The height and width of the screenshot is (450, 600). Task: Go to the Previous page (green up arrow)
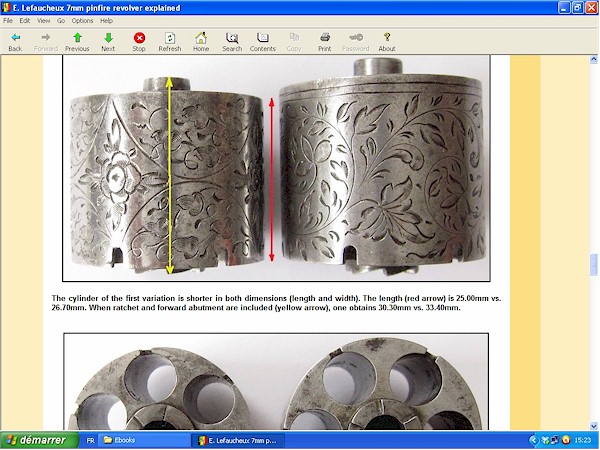tap(77, 38)
